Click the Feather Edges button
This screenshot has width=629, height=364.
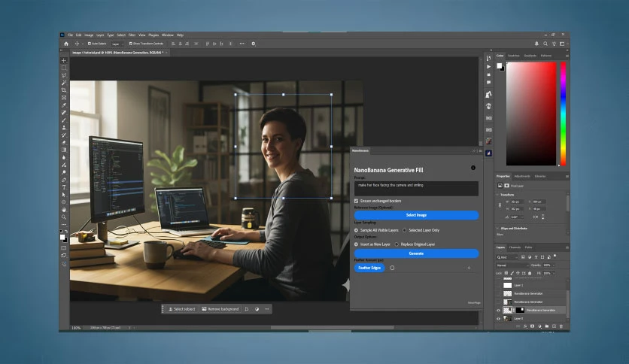point(369,268)
